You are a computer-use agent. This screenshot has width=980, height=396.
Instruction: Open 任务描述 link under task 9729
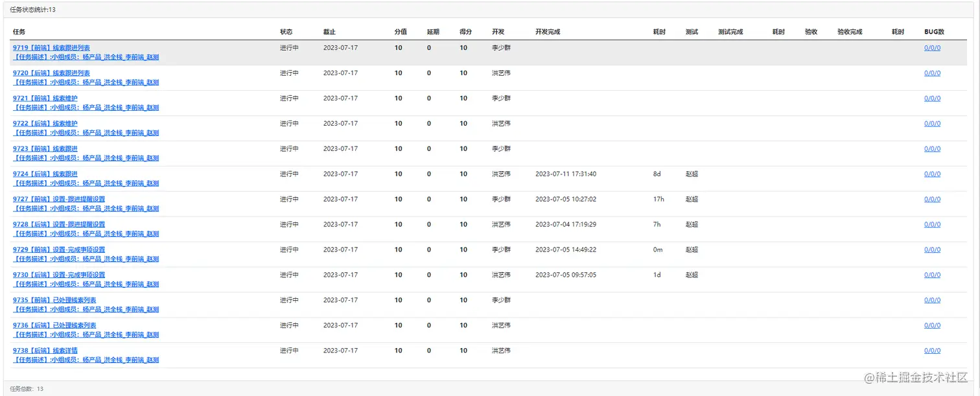tap(86, 259)
